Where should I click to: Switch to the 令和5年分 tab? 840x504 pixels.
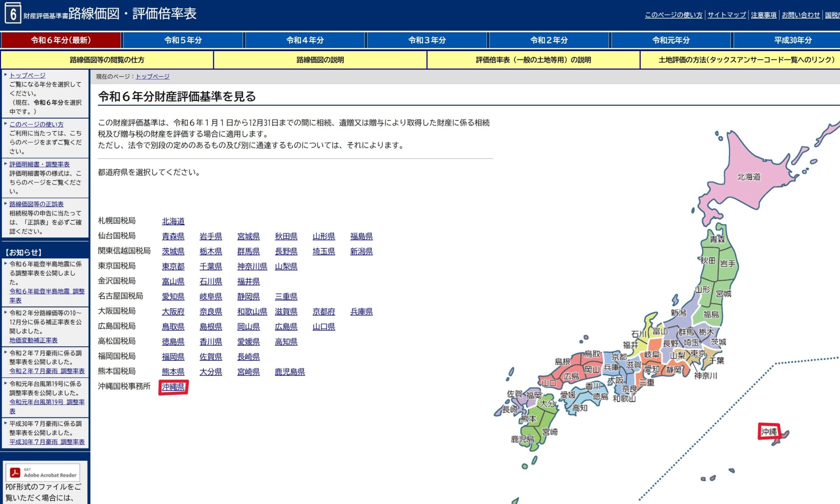[x=183, y=40]
